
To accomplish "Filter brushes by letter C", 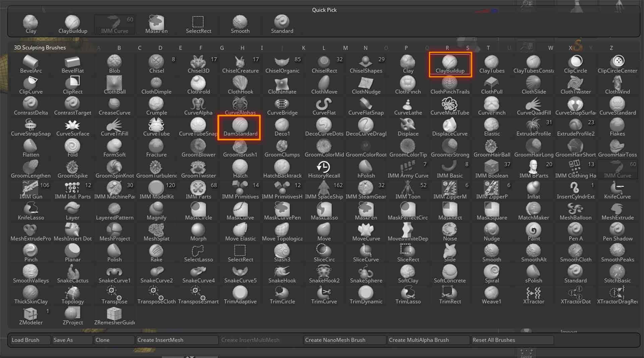I will [140, 48].
